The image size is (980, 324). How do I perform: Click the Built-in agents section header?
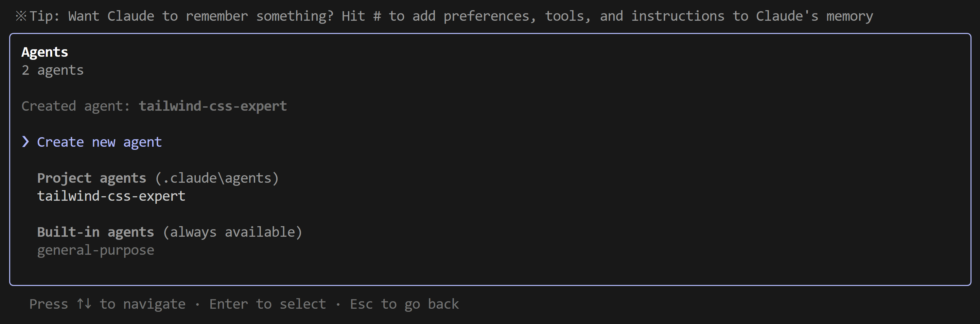click(95, 232)
